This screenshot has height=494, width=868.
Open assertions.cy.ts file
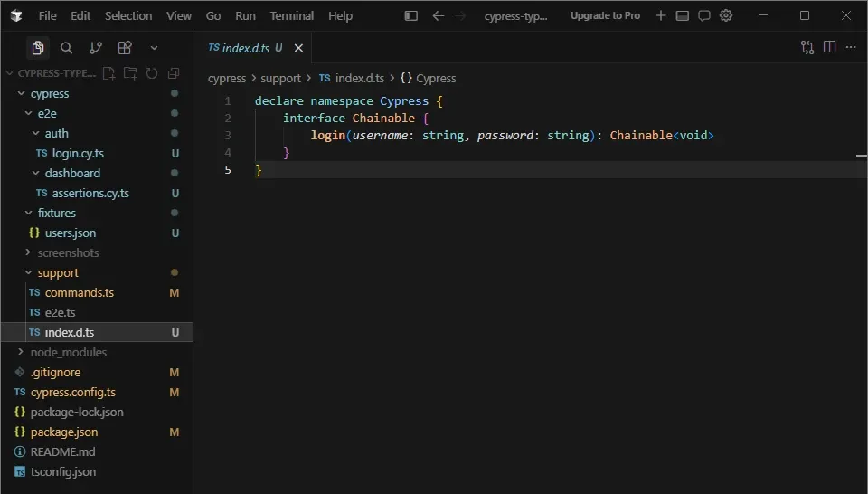click(97, 194)
